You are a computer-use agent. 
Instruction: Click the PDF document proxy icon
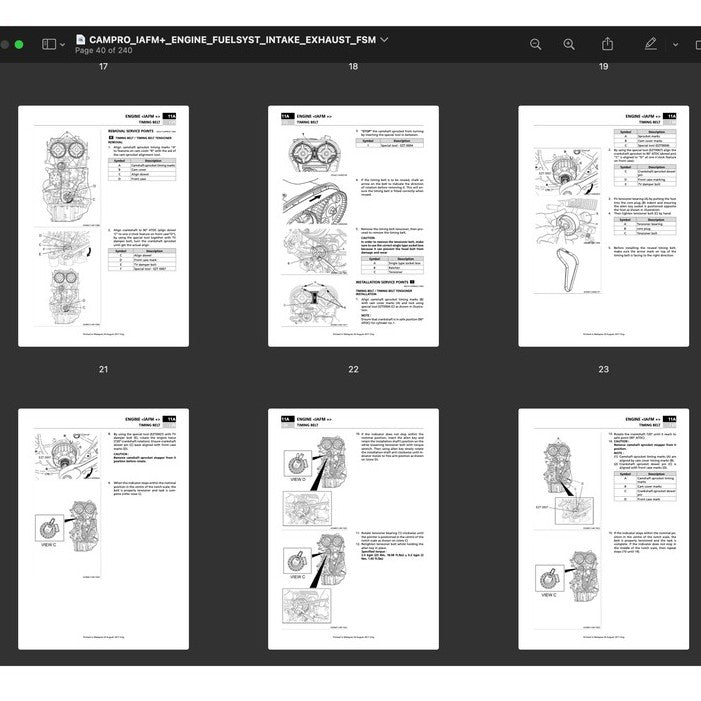[80, 39]
